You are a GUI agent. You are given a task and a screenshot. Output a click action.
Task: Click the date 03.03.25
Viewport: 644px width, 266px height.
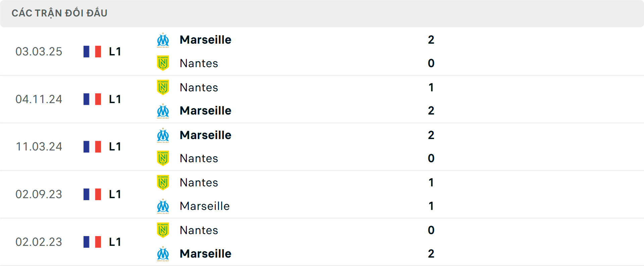pos(39,51)
